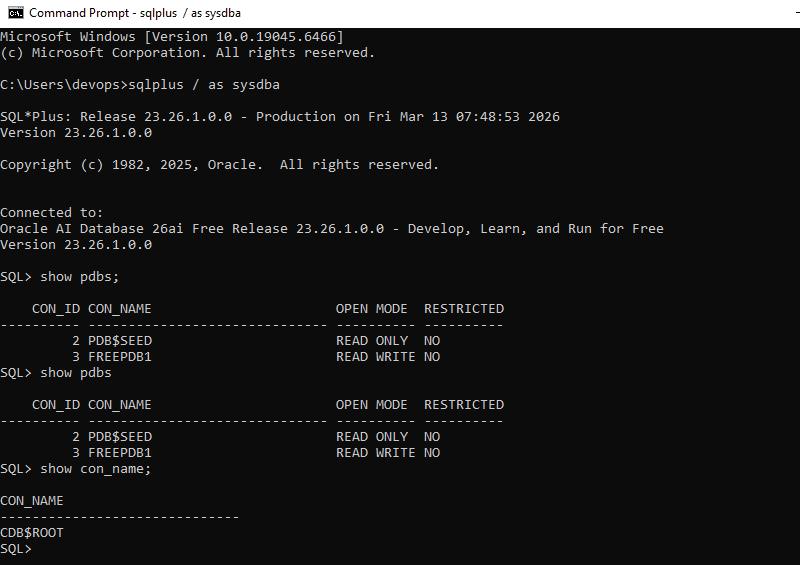Click the '(c) Microsoft Corporation. All rights reserved.' line
Image resolution: width=800 pixels, height=565 pixels.
[x=187, y=53]
